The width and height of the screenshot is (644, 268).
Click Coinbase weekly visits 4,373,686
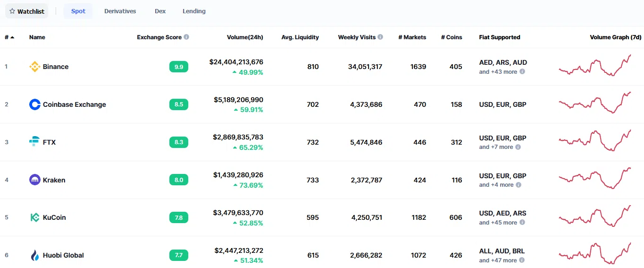[x=366, y=104]
